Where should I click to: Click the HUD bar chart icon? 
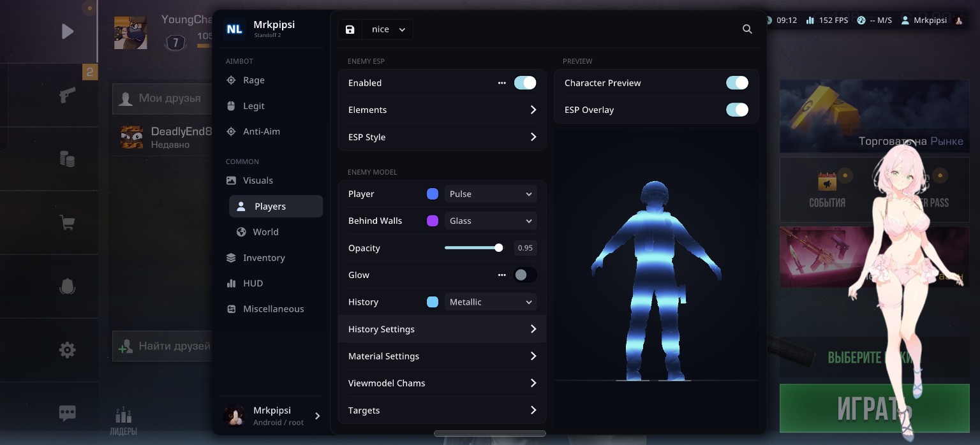(x=231, y=283)
